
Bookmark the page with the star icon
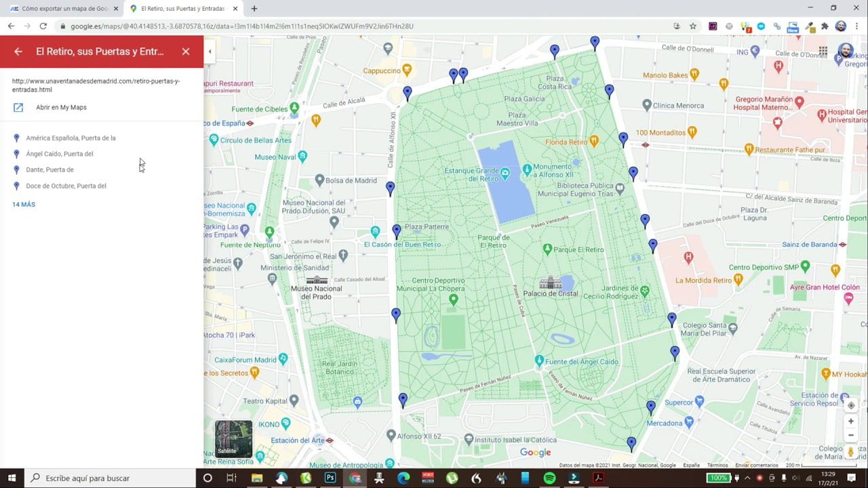(x=693, y=26)
